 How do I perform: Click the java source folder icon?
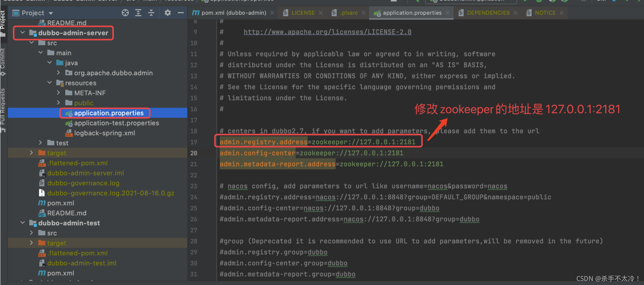coord(60,63)
